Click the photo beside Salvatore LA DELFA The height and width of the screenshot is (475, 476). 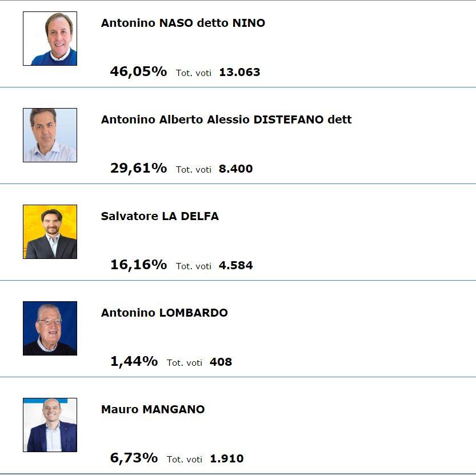pyautogui.click(x=50, y=231)
